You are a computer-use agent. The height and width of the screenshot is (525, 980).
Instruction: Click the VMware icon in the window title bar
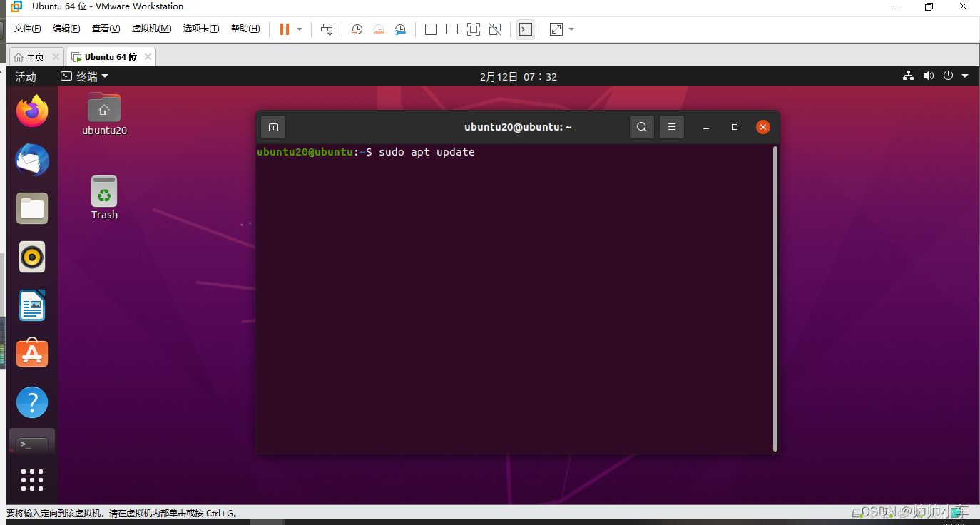click(16, 6)
